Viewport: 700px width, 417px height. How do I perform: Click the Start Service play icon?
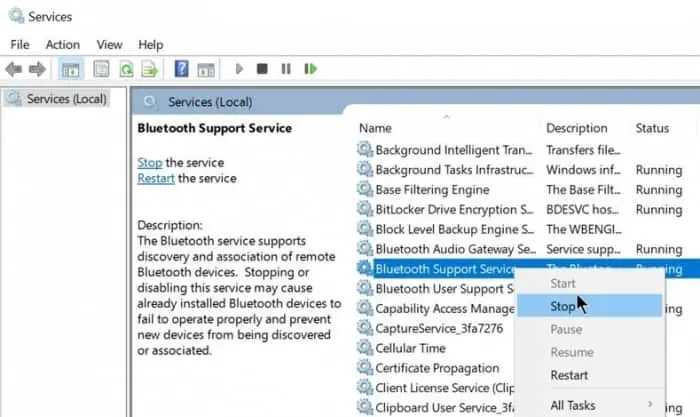point(239,69)
